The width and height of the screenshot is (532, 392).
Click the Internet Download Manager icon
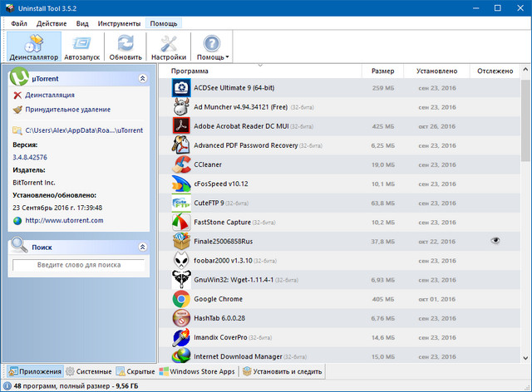(182, 355)
